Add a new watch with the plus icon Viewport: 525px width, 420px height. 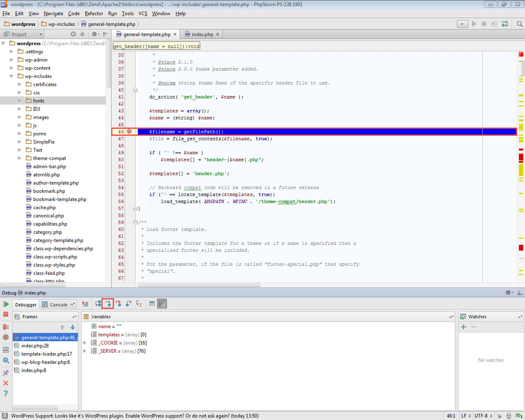(463, 327)
